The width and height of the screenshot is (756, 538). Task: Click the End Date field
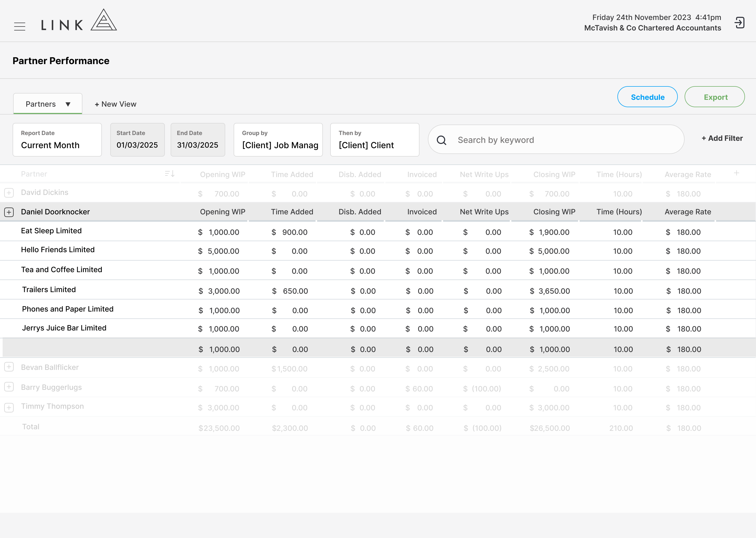coord(198,140)
